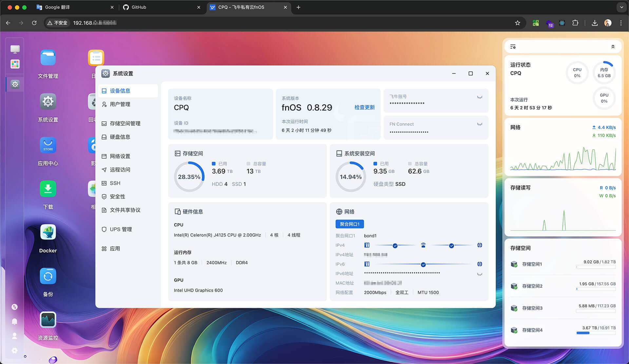Open the 下载 download app
This screenshot has width=629, height=364.
(x=48, y=189)
